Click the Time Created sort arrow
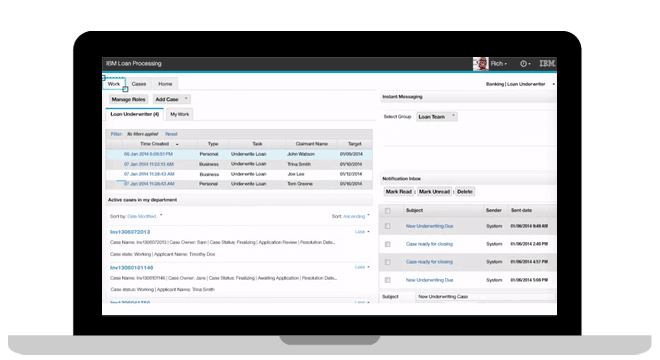This screenshot has width=660, height=360. pyautogui.click(x=177, y=144)
